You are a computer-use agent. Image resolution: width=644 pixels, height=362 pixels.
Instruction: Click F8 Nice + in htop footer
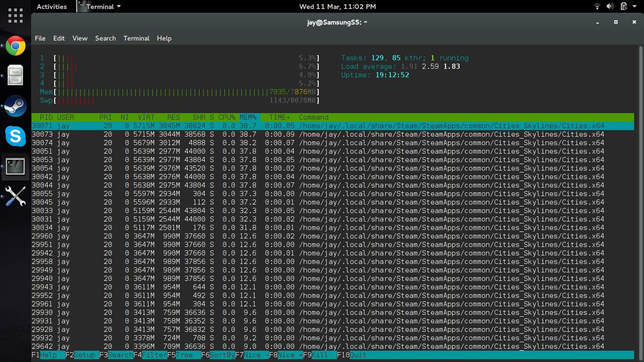pyautogui.click(x=286, y=355)
